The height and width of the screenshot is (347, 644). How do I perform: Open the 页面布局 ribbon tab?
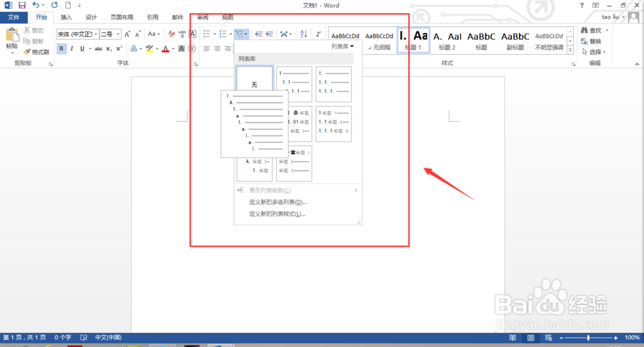[x=122, y=17]
